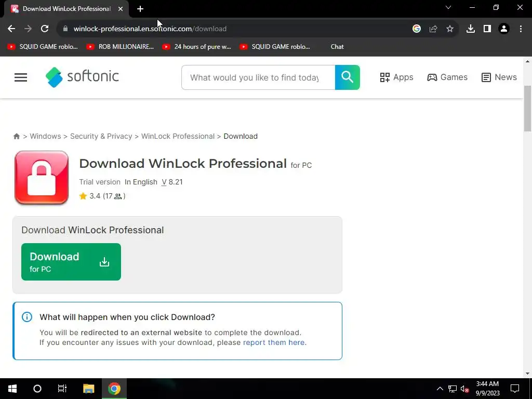Toggle the Chrome side panel
This screenshot has height=399, width=532.
[x=487, y=29]
